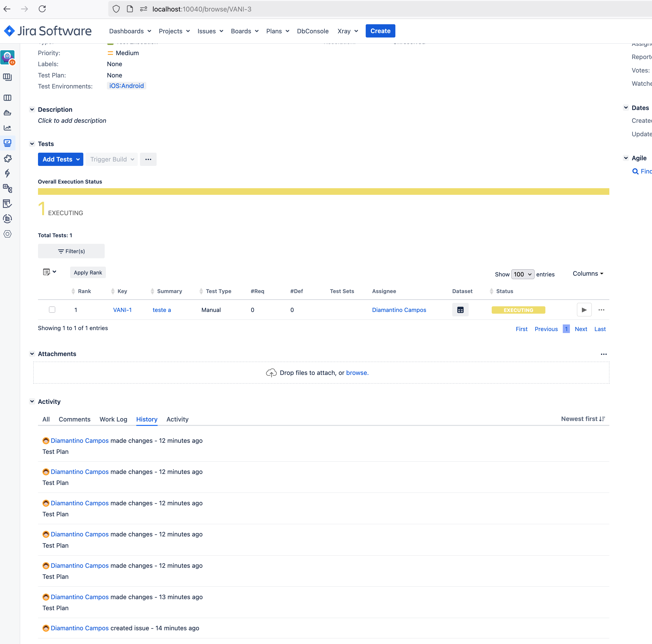Toggle Newest first sort order
The width and height of the screenshot is (652, 644).
coord(583,419)
